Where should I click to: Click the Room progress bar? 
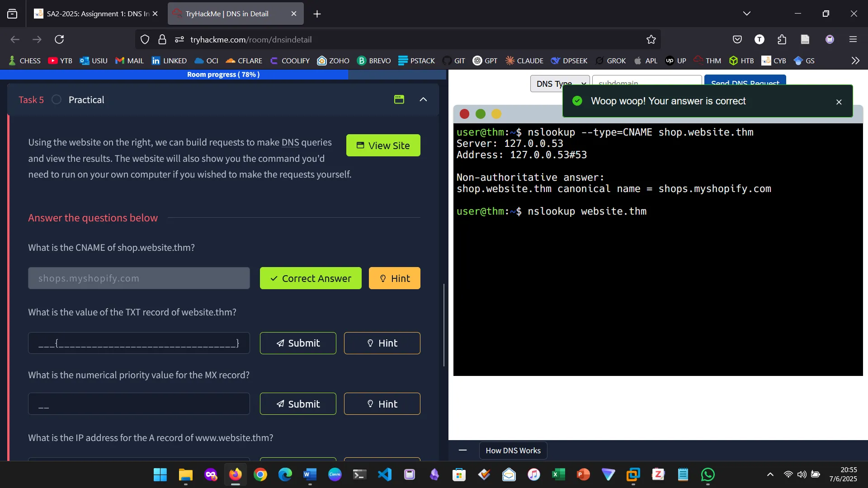coord(223,75)
